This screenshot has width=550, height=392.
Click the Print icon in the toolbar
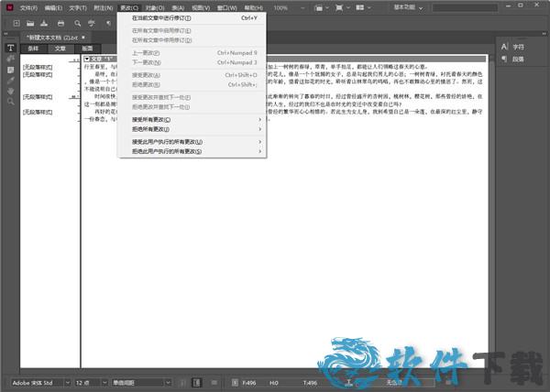[x=60, y=21]
